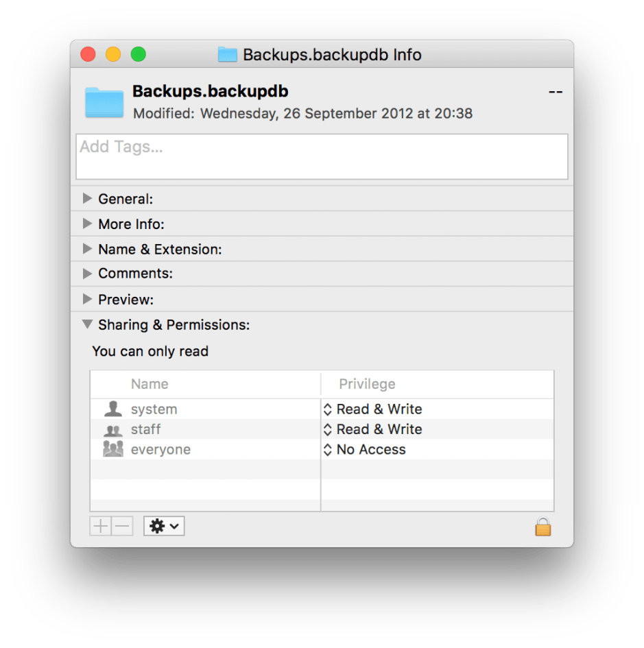Click the folder icon in the title bar

click(226, 55)
